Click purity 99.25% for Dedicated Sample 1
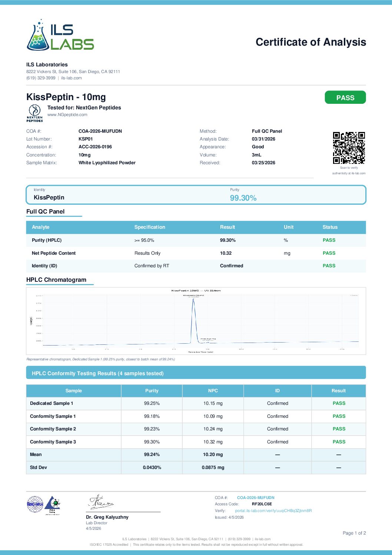This screenshot has height=555, width=392. [x=152, y=403]
